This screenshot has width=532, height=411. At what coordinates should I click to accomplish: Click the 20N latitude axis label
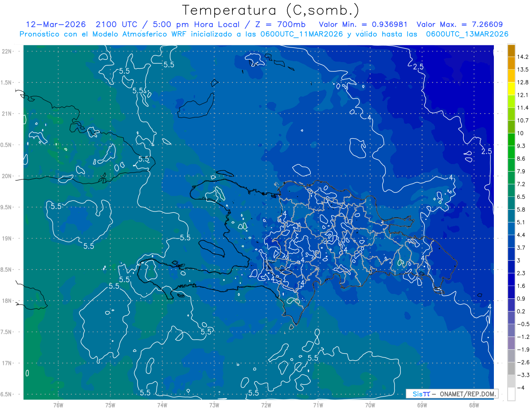pyautogui.click(x=8, y=176)
